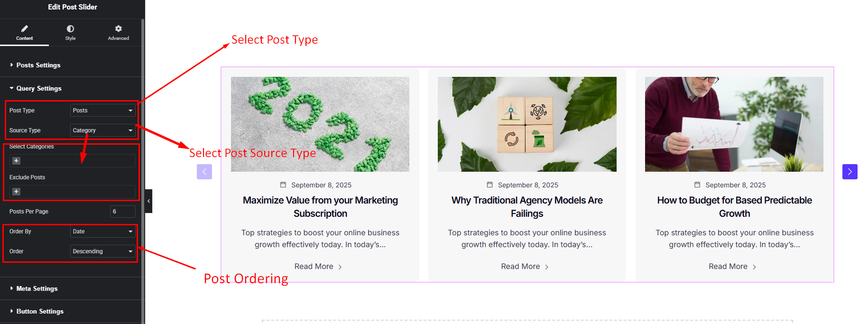Click the plus icon under Select Categories
Screen dimensions: 868x324
click(16, 161)
